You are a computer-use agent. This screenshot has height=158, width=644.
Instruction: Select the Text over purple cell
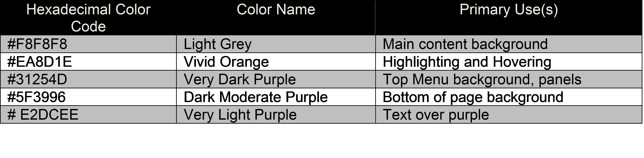coord(436,115)
